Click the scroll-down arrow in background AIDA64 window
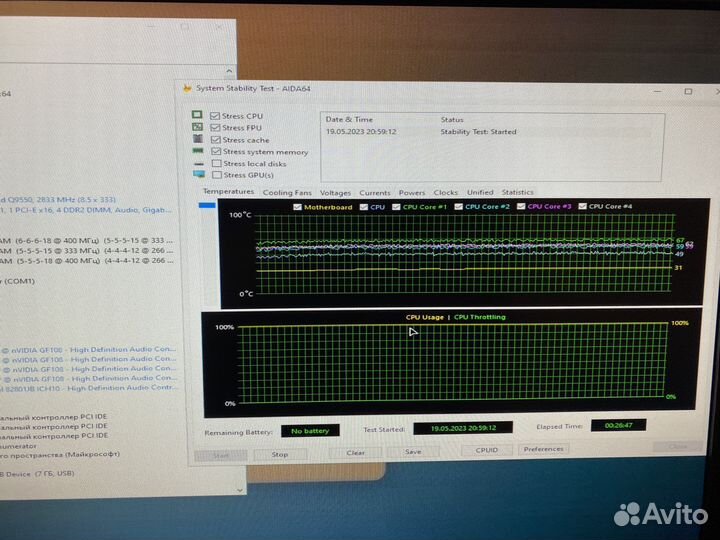720x540 pixels. [239, 490]
